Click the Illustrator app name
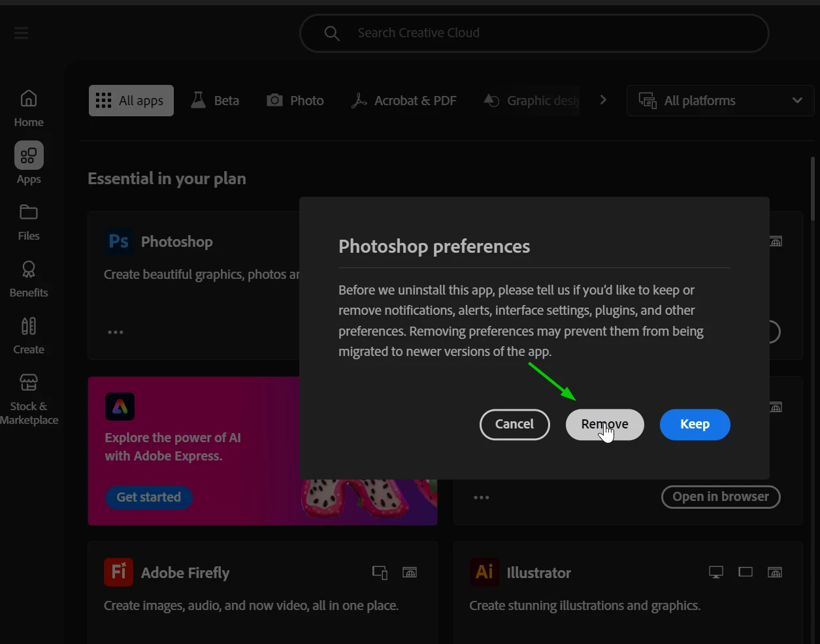 click(539, 573)
